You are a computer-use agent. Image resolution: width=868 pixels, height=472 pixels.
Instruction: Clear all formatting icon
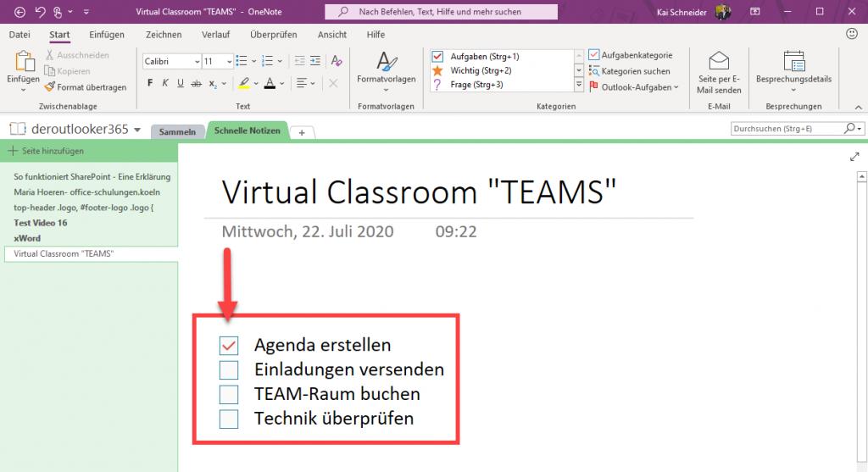336,61
